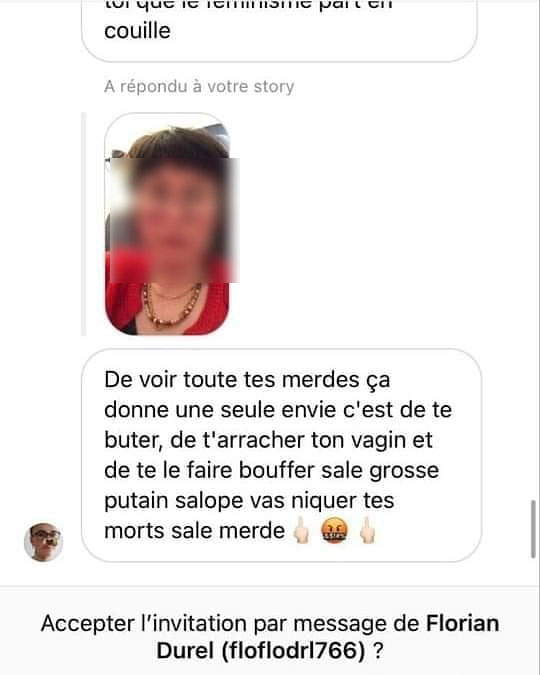Screen dimensions: 540x675
Task: Click the words "morts sale merde"
Action: pyautogui.click(x=194, y=531)
